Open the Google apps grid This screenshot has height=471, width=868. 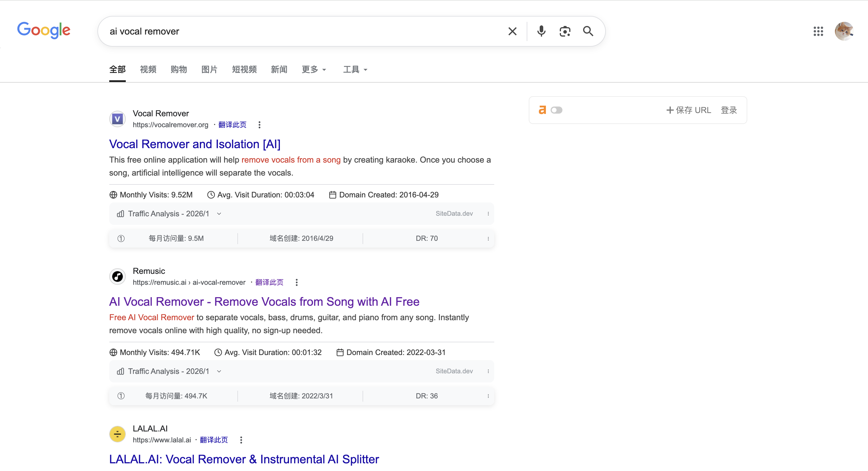[x=818, y=31]
